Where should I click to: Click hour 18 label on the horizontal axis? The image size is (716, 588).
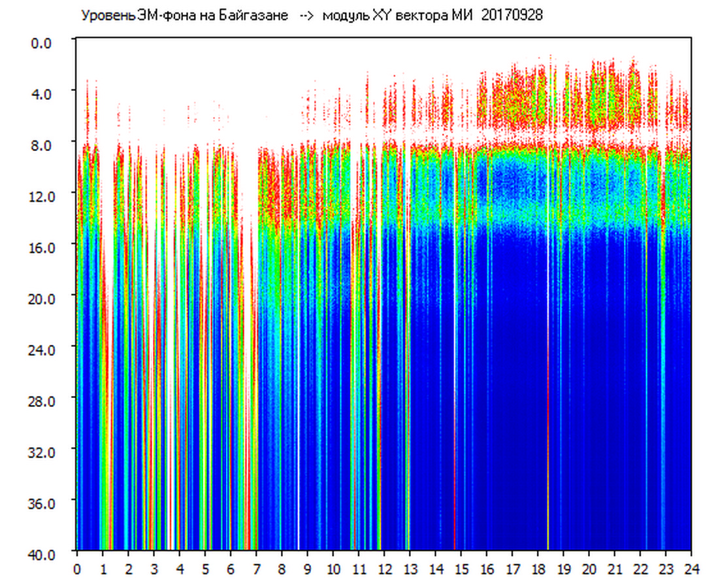pyautogui.click(x=538, y=569)
